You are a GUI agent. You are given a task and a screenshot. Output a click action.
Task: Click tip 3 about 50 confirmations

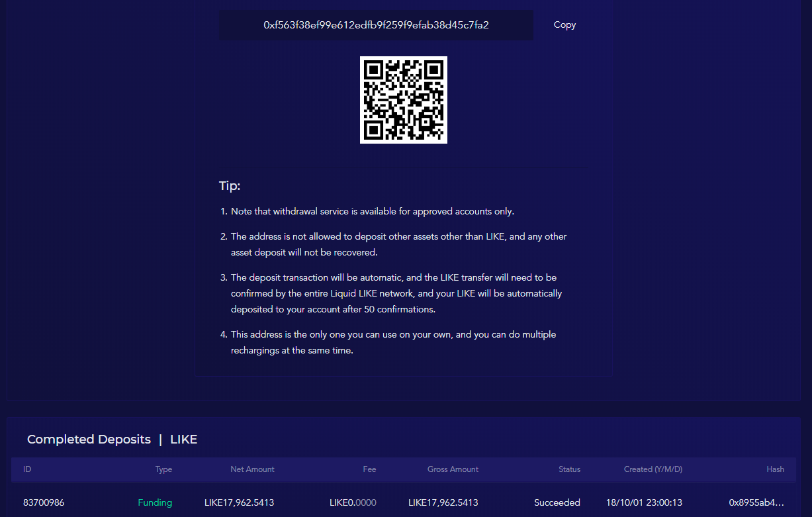pos(391,293)
